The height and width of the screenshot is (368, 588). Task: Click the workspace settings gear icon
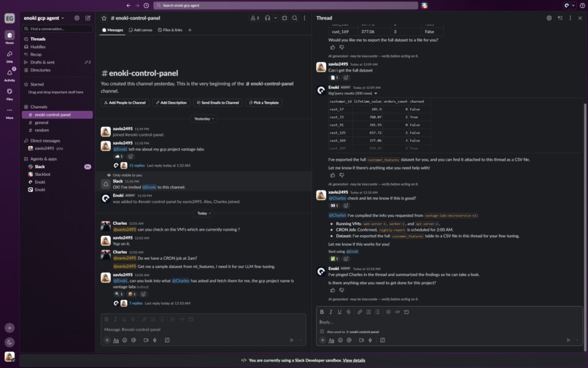77,18
